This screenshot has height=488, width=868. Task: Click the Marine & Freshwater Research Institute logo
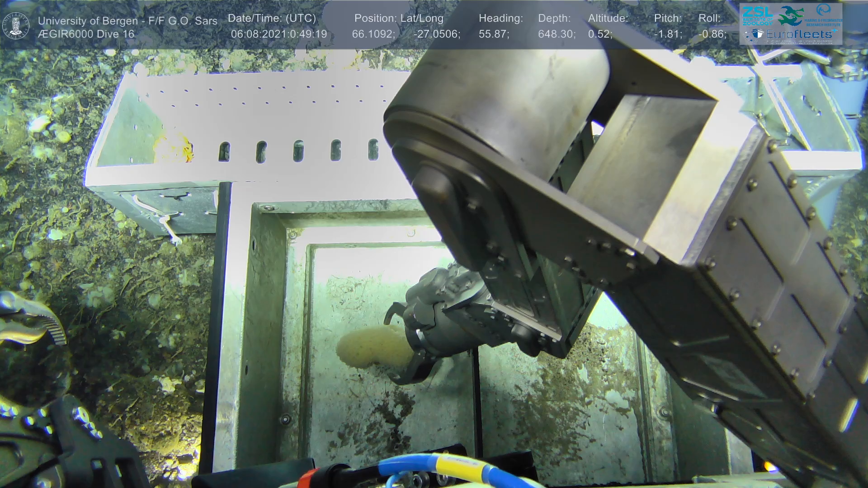click(x=824, y=15)
